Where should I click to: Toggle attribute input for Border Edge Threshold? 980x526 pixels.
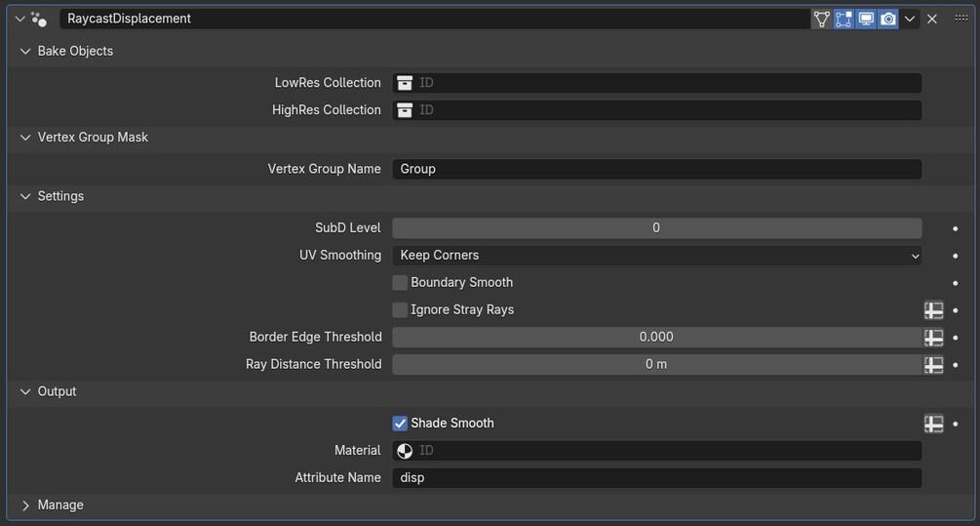coord(934,338)
